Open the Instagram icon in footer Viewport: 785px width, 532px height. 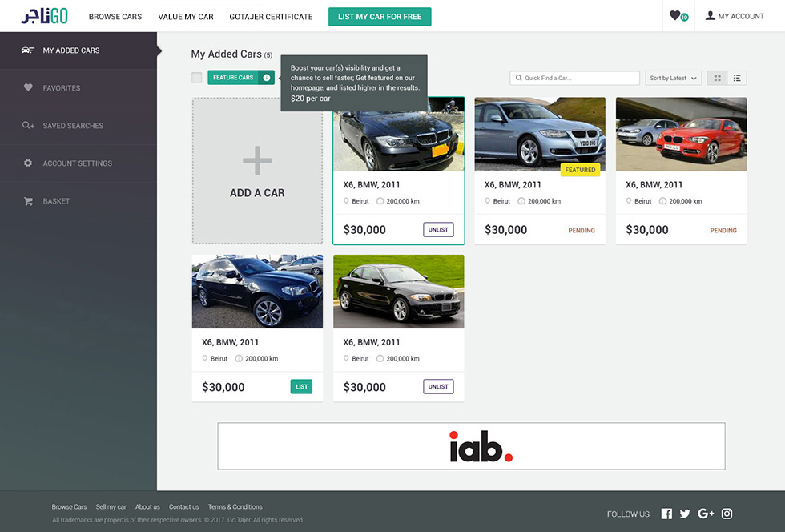click(727, 514)
